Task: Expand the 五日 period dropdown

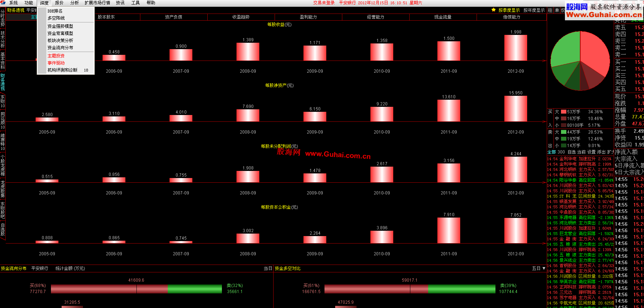Action: point(539,268)
